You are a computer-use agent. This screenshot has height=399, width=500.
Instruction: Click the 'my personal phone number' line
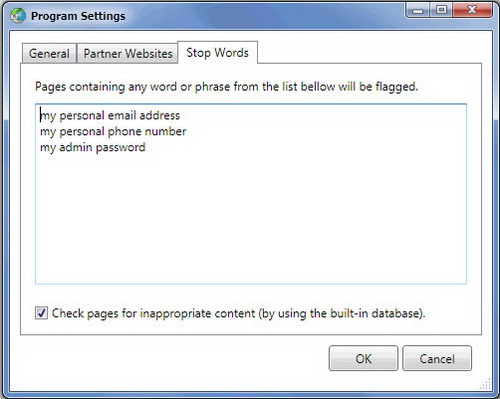tap(113, 131)
